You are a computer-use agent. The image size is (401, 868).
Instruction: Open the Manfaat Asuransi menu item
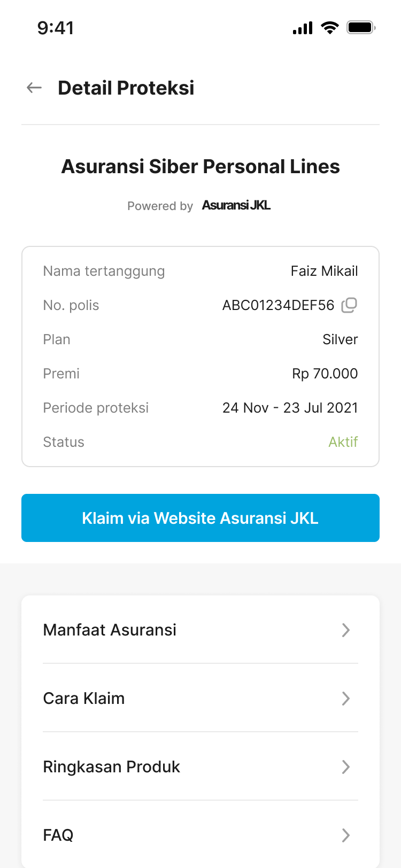(x=110, y=630)
